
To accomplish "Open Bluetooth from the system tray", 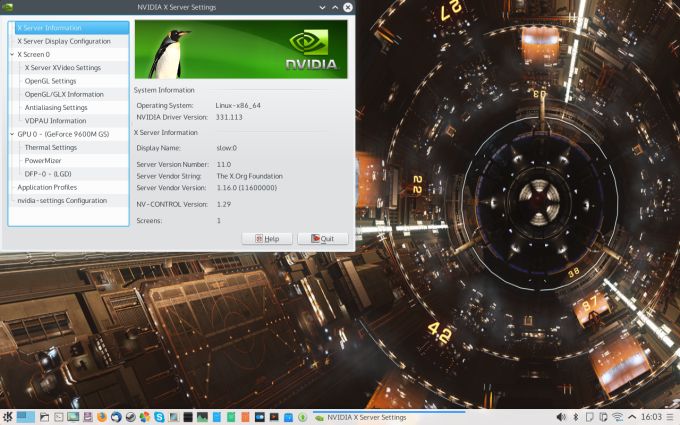I will tap(576, 417).
